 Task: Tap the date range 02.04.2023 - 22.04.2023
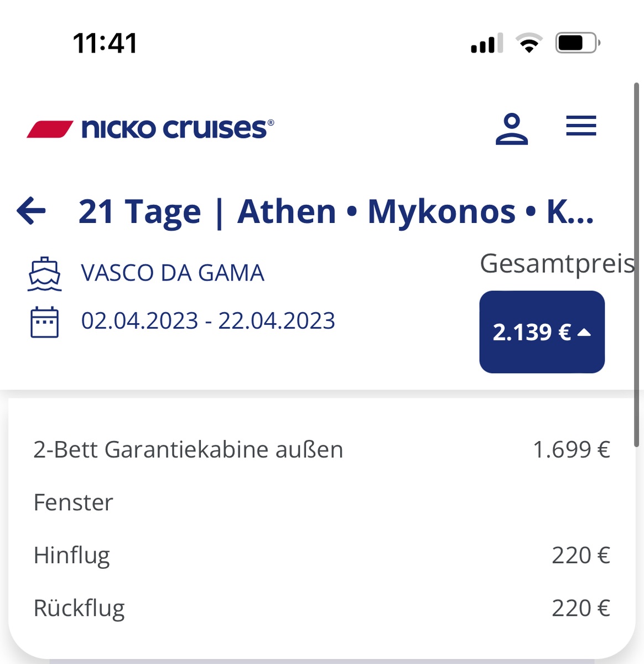(x=208, y=321)
